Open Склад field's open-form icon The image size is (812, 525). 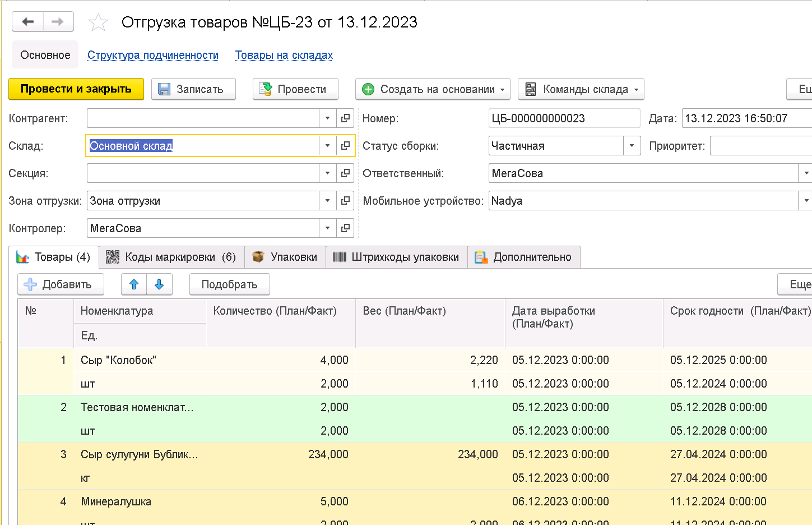[x=346, y=146]
